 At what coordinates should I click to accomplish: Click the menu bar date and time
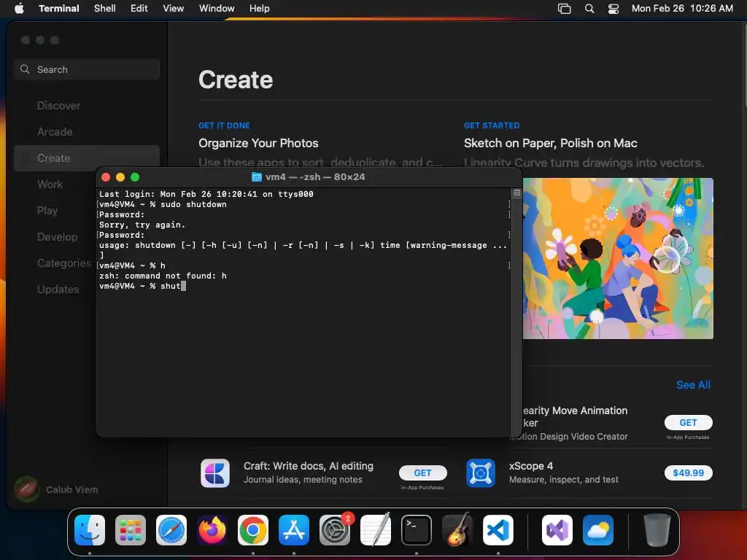point(682,9)
